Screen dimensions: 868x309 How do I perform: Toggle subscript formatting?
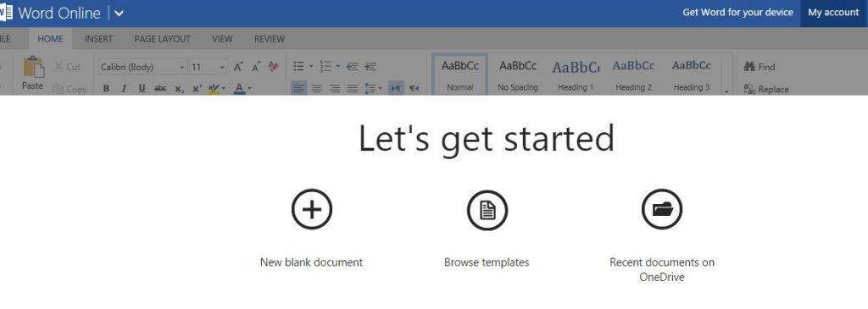click(179, 88)
